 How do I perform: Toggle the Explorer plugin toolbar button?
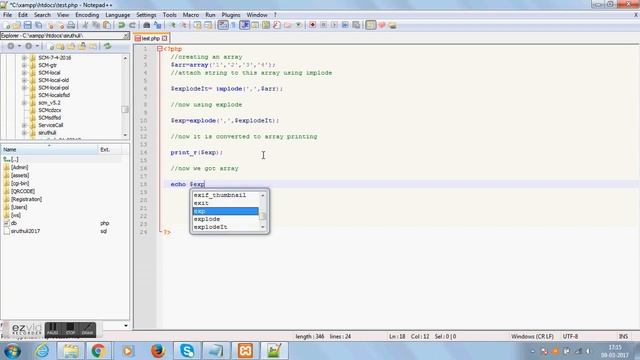tap(370, 25)
